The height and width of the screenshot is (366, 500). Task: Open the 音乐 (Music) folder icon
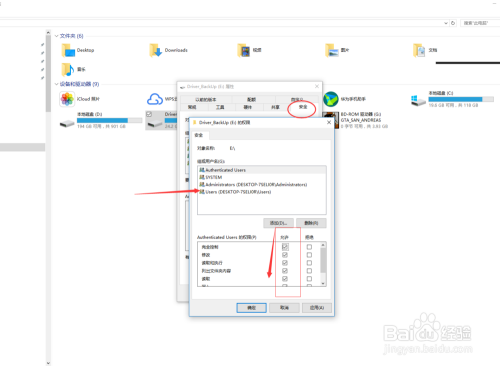(x=68, y=70)
